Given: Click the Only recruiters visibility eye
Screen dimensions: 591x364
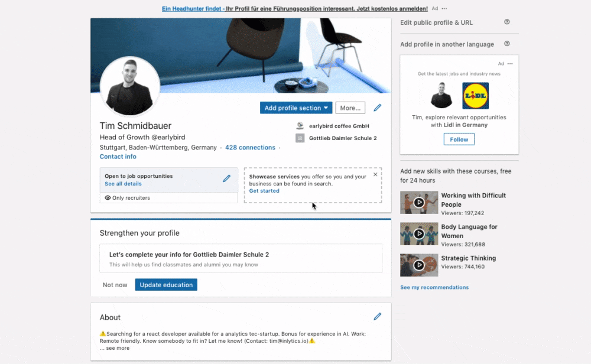Looking at the screenshot, I should (108, 198).
